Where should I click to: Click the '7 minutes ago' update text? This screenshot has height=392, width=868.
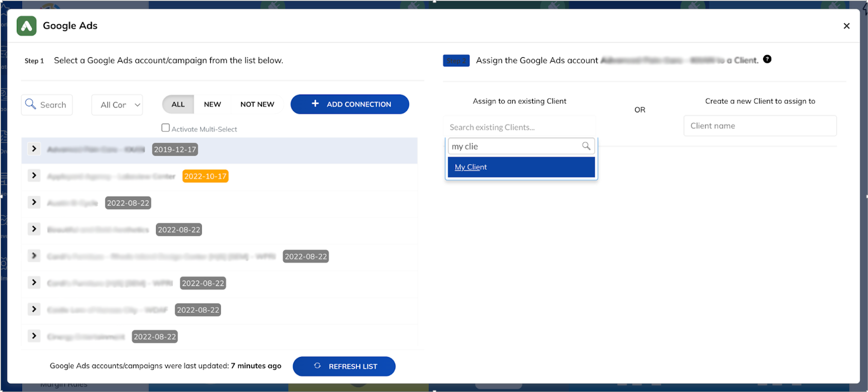[x=256, y=366]
